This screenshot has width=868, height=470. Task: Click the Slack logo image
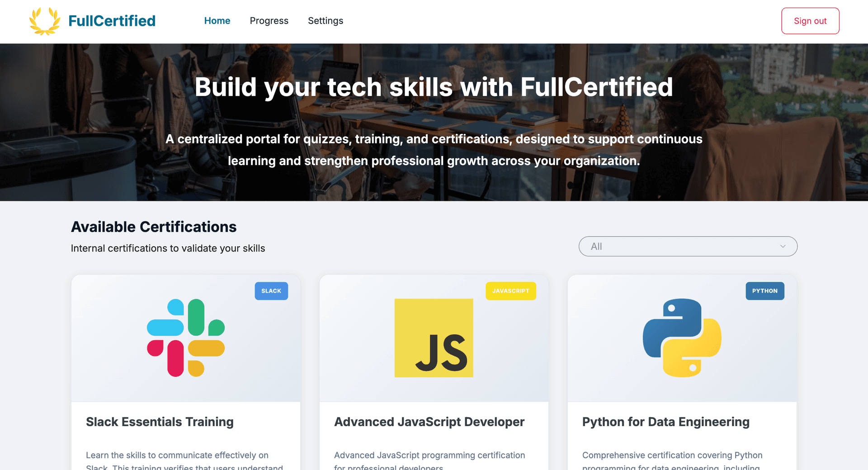pyautogui.click(x=186, y=337)
